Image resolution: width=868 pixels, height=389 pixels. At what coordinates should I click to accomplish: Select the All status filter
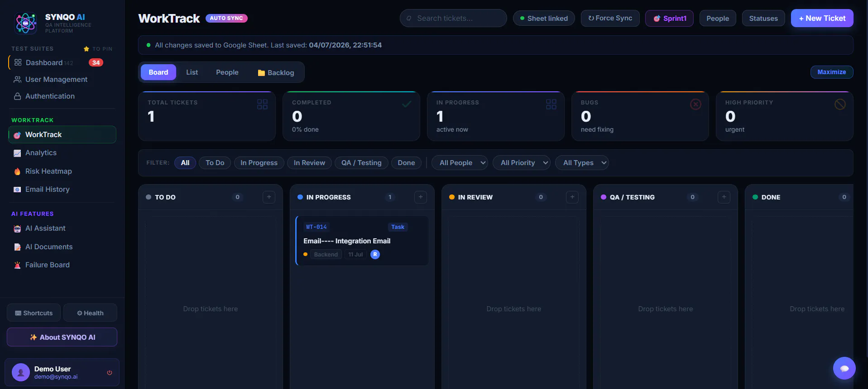(185, 163)
